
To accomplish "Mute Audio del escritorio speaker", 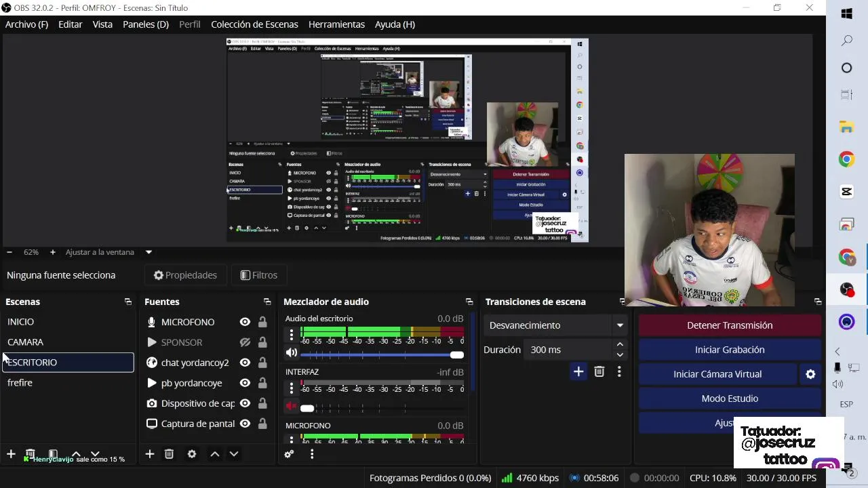I will coord(292,352).
